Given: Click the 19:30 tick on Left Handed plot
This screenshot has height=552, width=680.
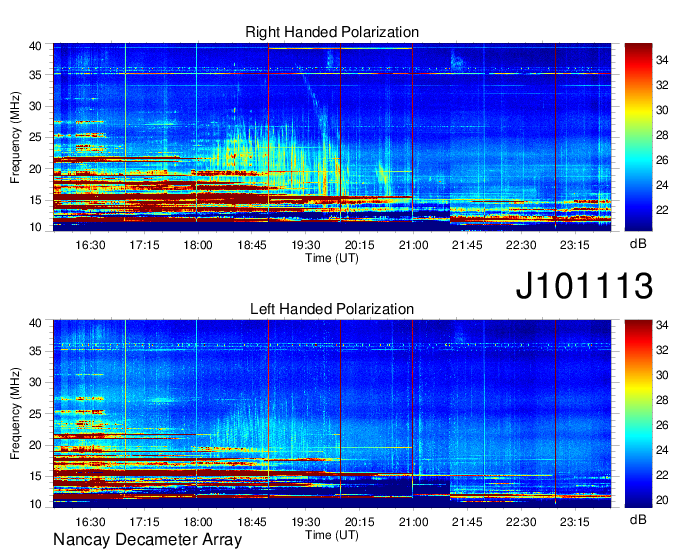Looking at the screenshot, I should pos(306,522).
